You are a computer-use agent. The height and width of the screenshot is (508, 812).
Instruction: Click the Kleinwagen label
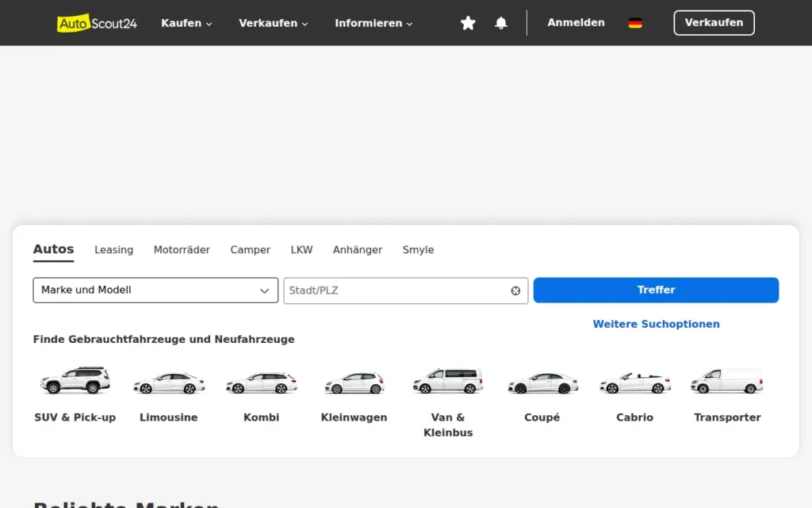coord(354,418)
